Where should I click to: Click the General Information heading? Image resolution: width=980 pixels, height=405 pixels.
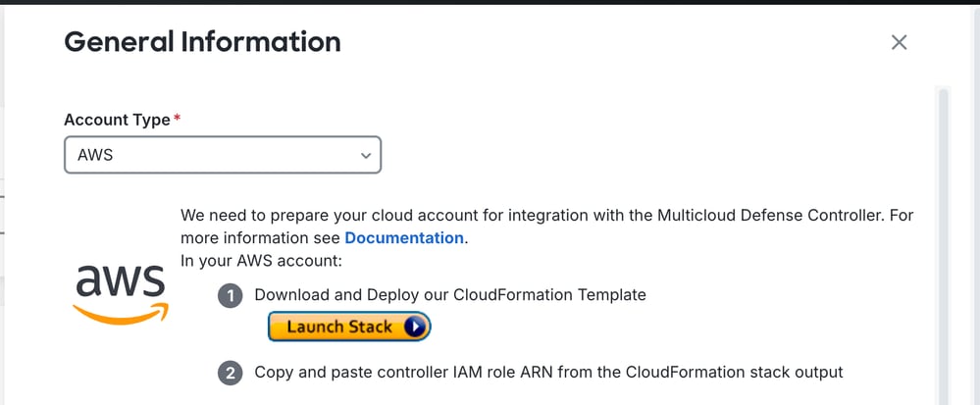(x=202, y=42)
